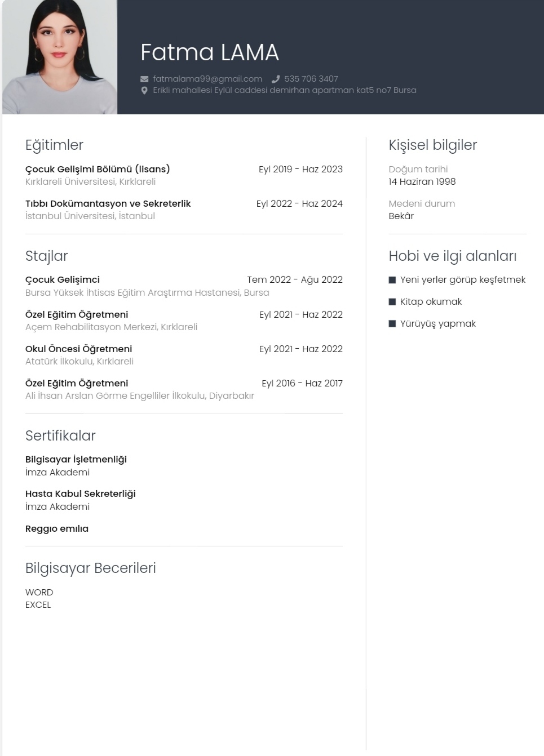Image resolution: width=544 pixels, height=756 pixels.
Task: Click the Kişisel bilgiler heading
Action: [433, 145]
